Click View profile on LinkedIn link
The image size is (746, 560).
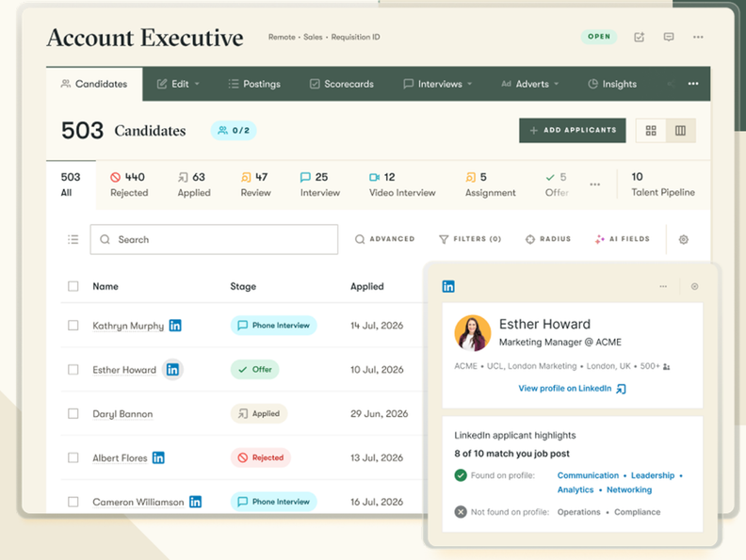pos(573,389)
